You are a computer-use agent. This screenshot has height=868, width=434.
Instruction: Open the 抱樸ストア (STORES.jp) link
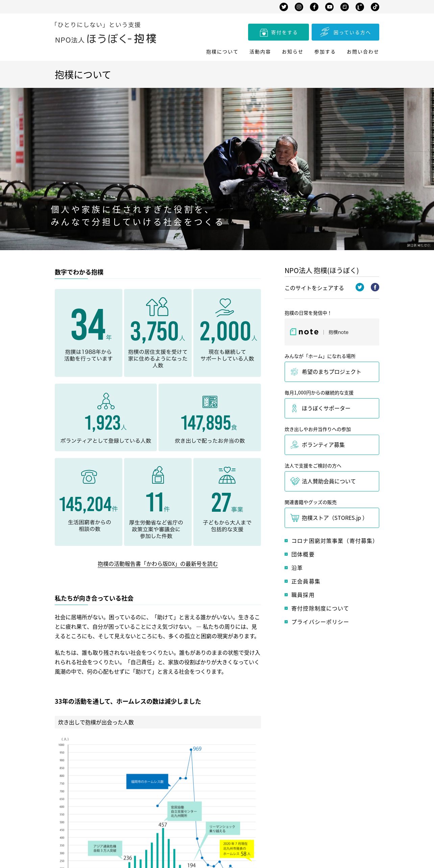[332, 518]
